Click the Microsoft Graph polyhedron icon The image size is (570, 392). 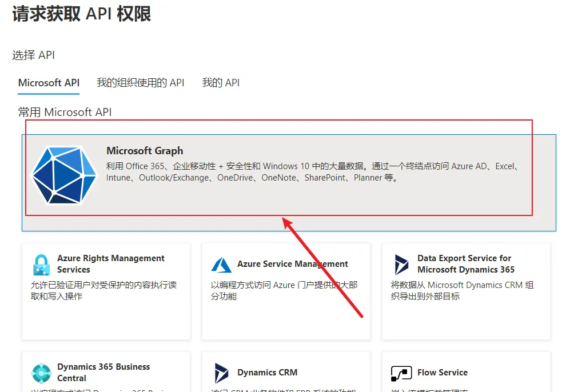click(x=65, y=175)
